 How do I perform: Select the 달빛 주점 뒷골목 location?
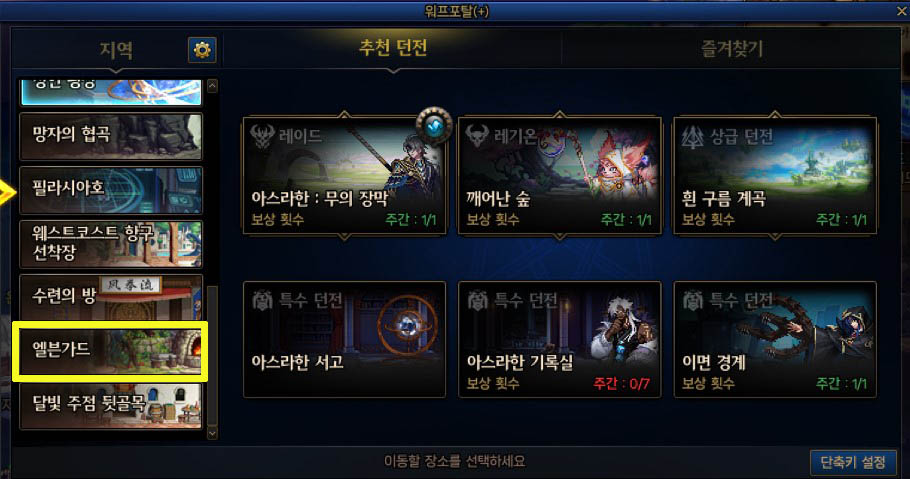[111, 406]
